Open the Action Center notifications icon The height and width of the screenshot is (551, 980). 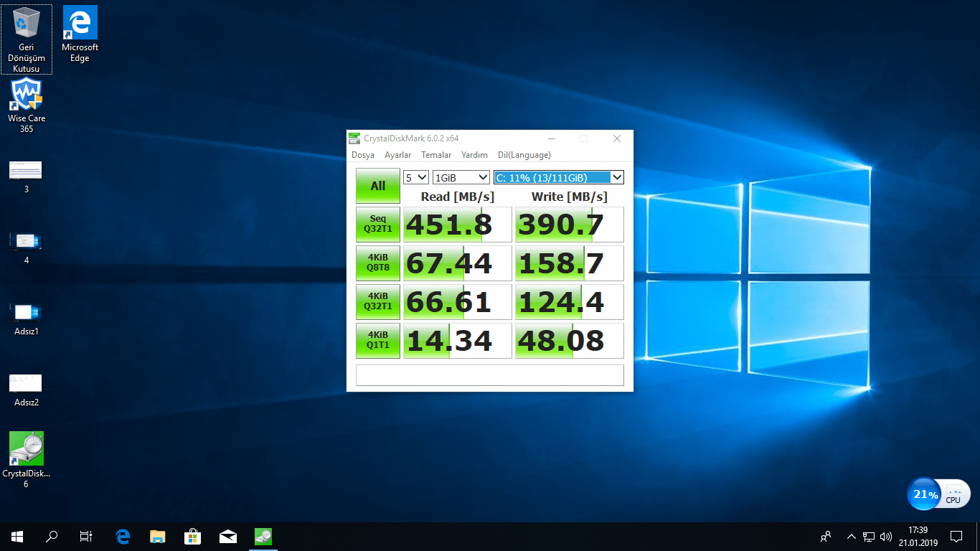(956, 536)
